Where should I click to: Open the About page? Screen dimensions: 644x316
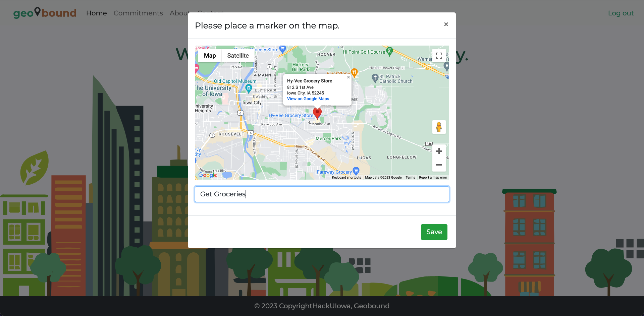coord(180,13)
